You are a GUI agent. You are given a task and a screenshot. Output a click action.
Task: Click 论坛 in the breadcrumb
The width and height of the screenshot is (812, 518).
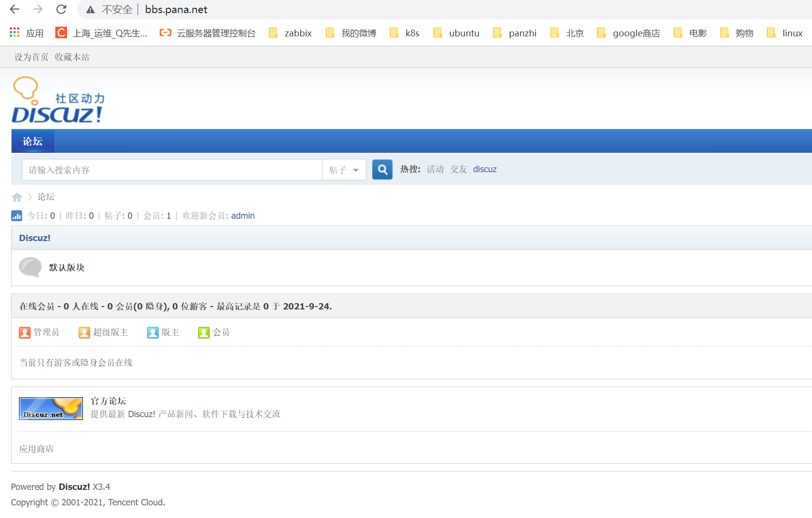tap(46, 197)
